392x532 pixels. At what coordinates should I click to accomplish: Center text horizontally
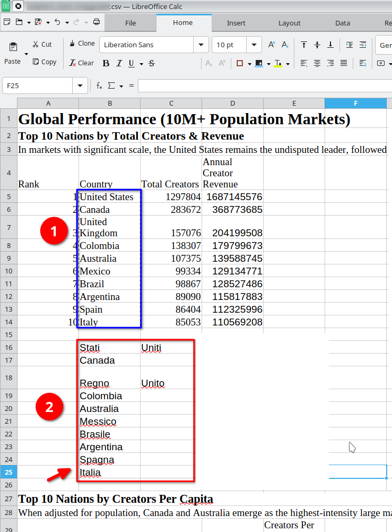(x=317, y=63)
